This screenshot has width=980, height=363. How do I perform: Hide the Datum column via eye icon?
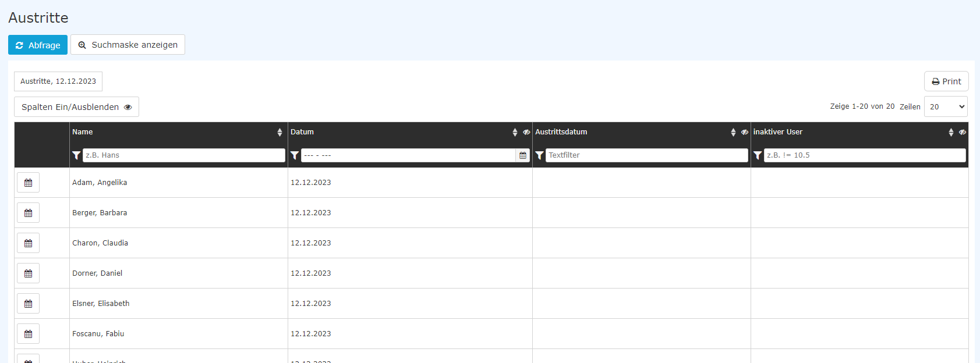(526, 132)
